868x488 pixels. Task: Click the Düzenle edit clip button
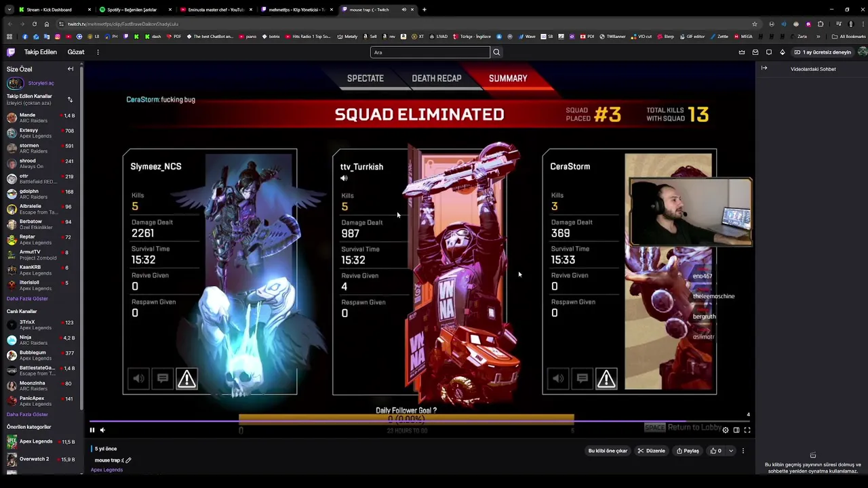(x=652, y=451)
